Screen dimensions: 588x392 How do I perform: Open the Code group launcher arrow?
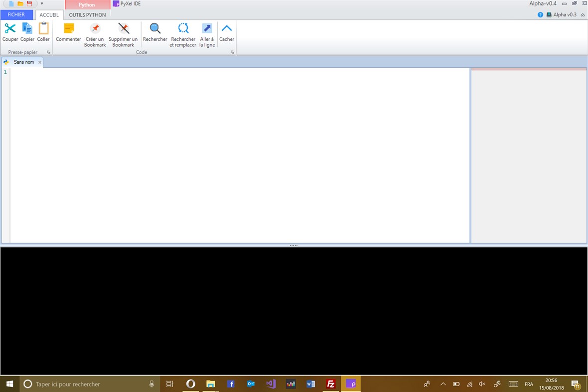pyautogui.click(x=232, y=52)
